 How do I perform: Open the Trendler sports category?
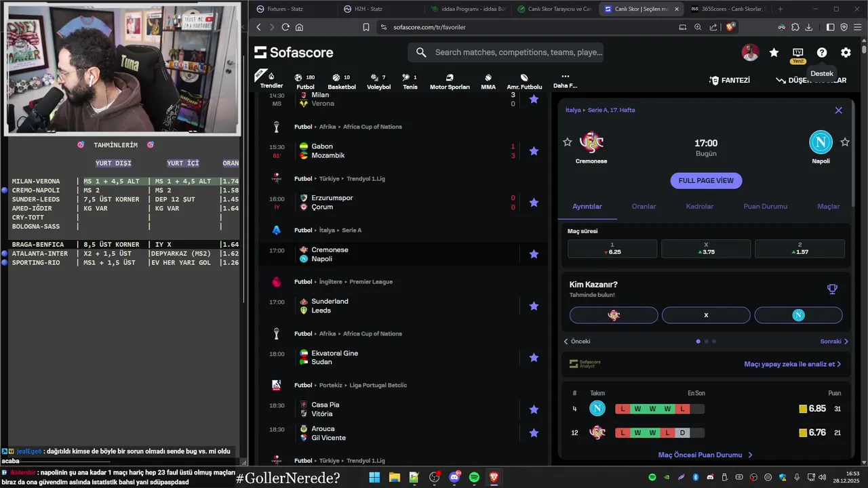(271, 81)
